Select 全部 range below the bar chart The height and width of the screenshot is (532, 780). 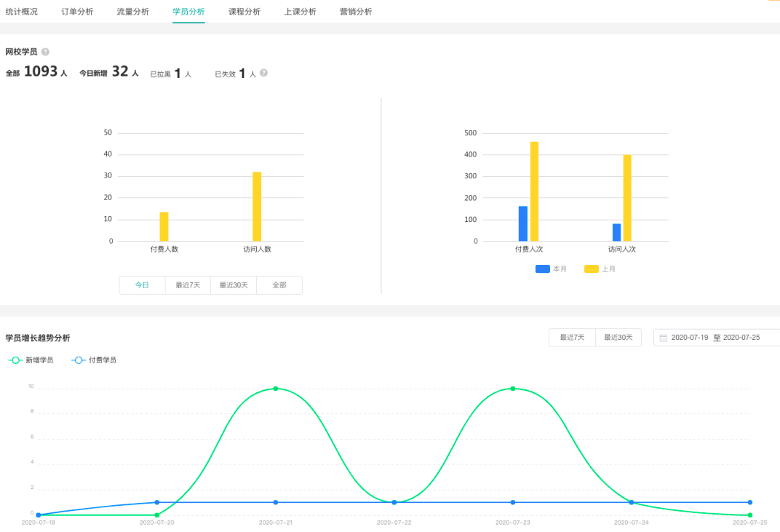tap(279, 285)
